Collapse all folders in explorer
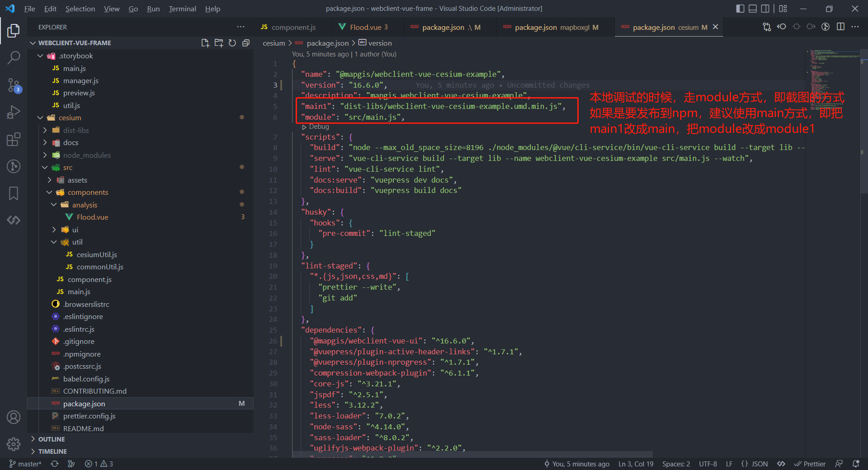Viewport: 868px width, 470px height. (x=246, y=43)
